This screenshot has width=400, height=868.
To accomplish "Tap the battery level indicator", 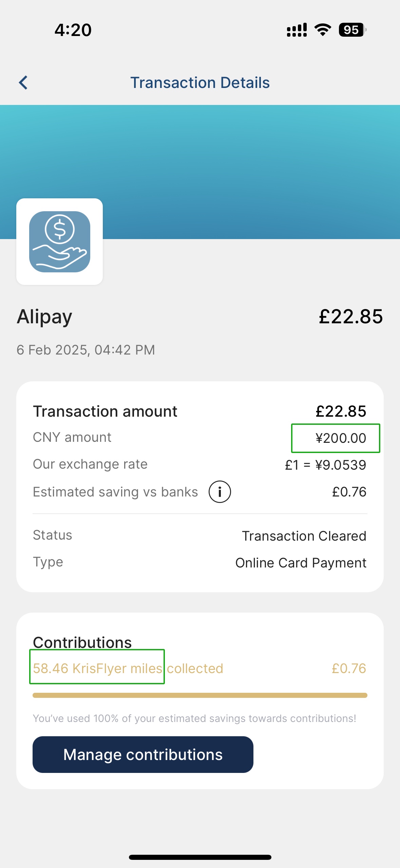I will (353, 30).
